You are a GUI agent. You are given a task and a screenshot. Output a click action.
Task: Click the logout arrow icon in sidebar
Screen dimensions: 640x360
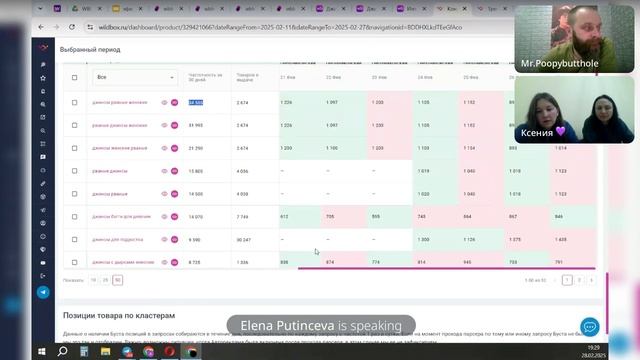tap(43, 276)
